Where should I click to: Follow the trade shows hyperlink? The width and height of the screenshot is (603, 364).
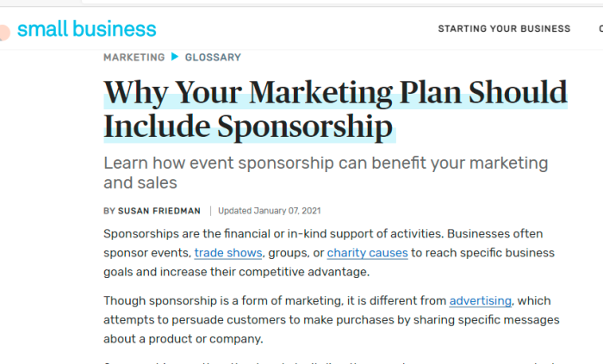tap(228, 253)
